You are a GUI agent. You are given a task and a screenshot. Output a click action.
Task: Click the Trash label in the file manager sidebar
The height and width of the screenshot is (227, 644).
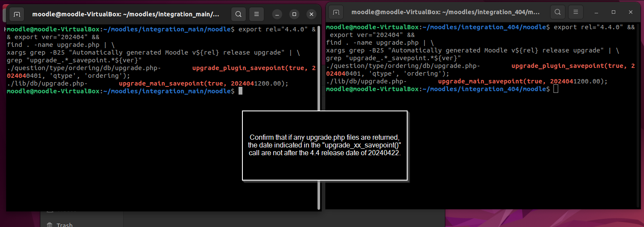(64, 225)
